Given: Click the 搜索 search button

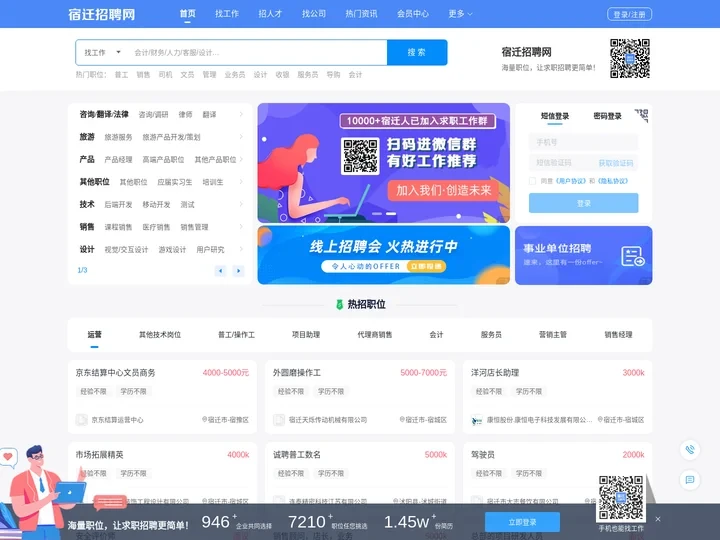Looking at the screenshot, I should (417, 52).
